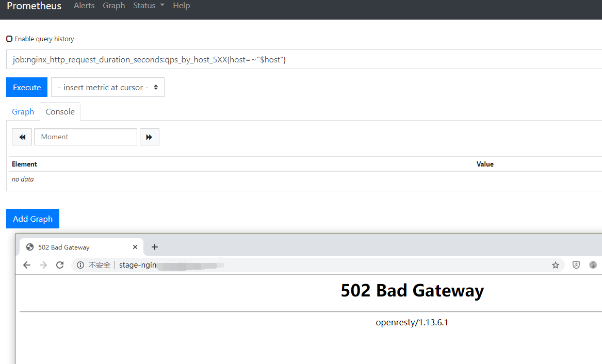Screen dimensions: 602x364
Task: Close the 502 Bad Gateway tab
Action: [135, 247]
